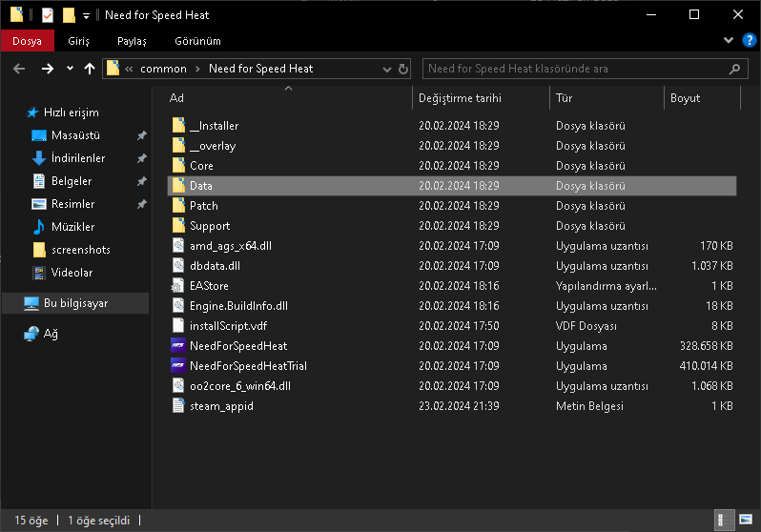Click the common breadcrumb in address bar
The width and height of the screenshot is (761, 532).
coord(163,69)
